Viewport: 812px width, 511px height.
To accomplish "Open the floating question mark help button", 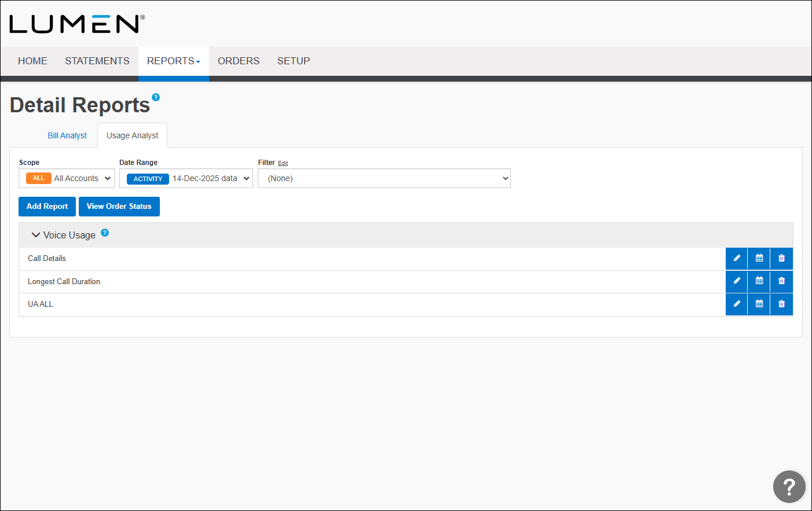I will tap(789, 487).
